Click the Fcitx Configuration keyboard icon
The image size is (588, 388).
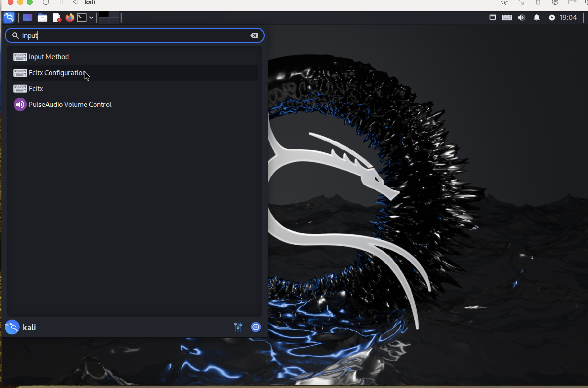20,73
